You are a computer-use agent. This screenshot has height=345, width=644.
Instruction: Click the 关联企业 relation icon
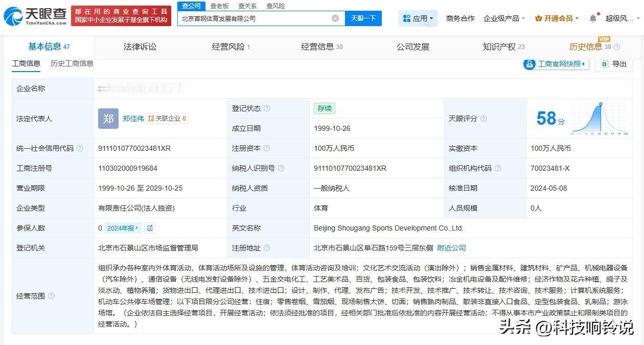(151, 119)
